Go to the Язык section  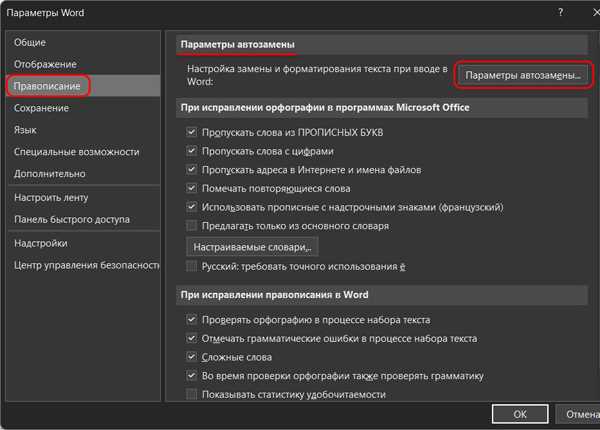(26, 129)
